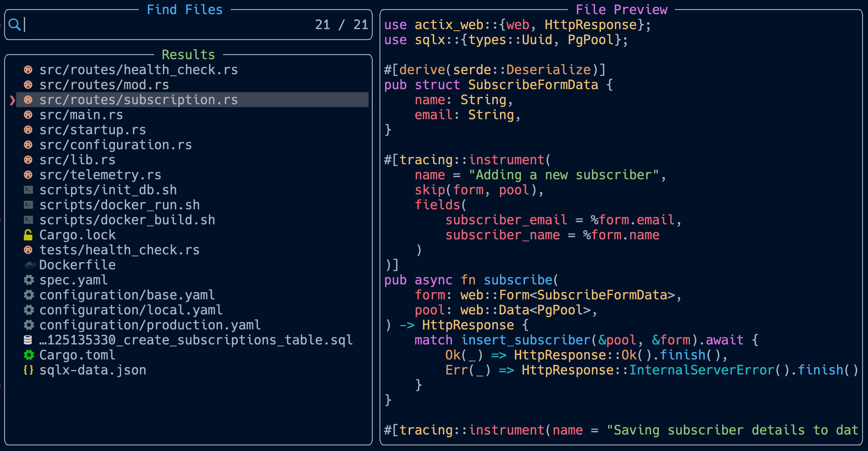This screenshot has height=451, width=868.
Task: Click the red selection caret marker
Action: pos(12,100)
